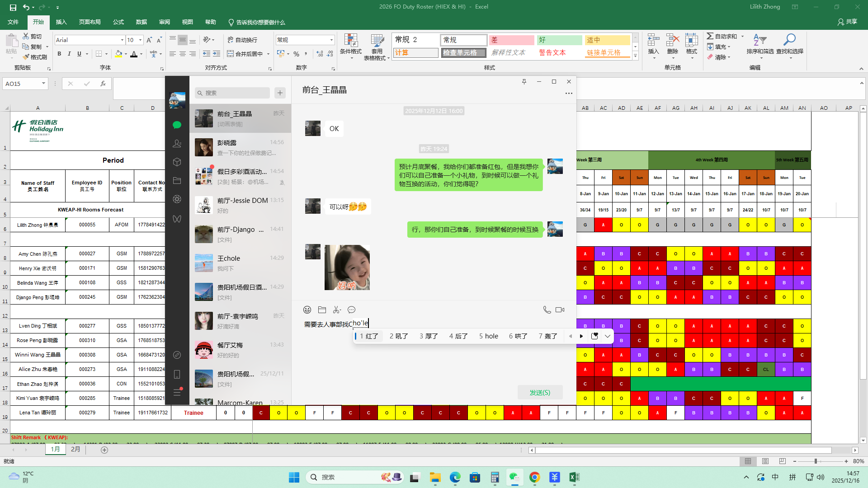Click the send file folder icon
Image resolution: width=868 pixels, height=488 pixels.
[x=322, y=310]
